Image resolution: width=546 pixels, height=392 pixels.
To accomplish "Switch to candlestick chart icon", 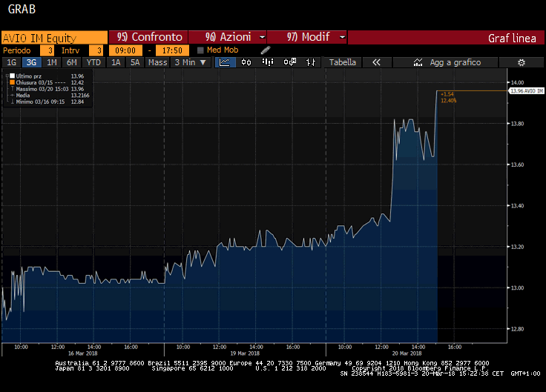I will tap(246, 62).
